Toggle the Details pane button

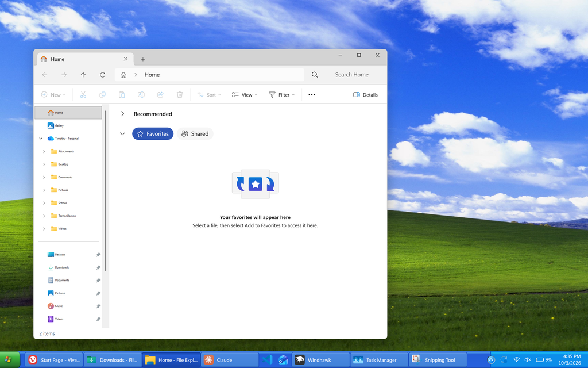click(365, 95)
